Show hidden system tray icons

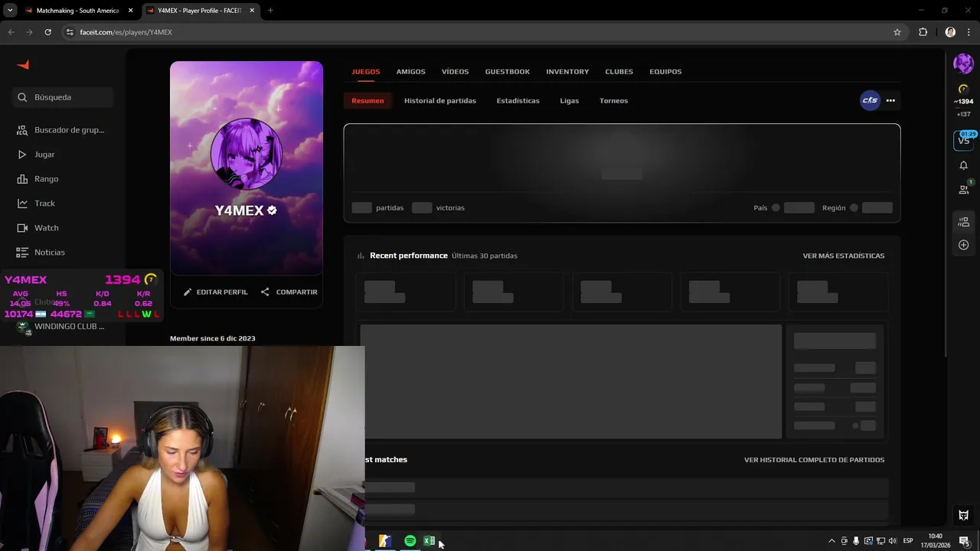click(831, 541)
